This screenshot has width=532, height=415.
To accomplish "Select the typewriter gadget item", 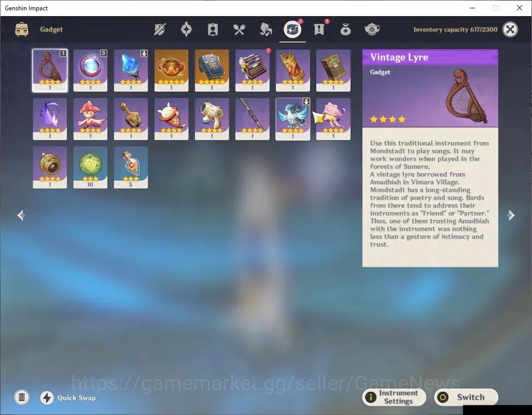I will [x=252, y=70].
